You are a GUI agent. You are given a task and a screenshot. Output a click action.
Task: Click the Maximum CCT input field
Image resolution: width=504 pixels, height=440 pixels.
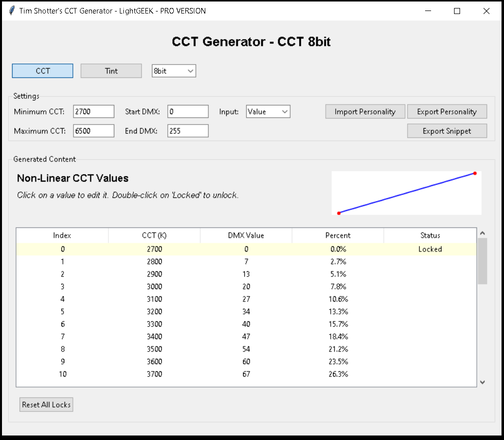pos(93,131)
